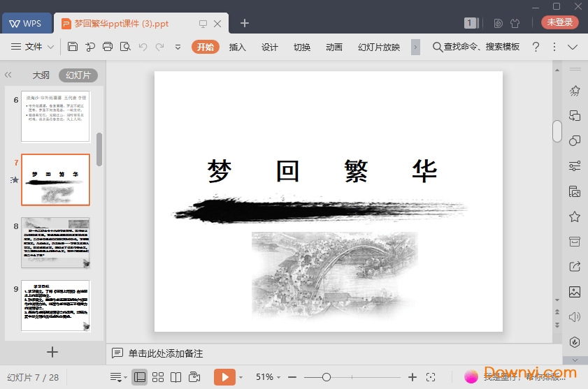Fit slide to window icon
Viewport: 588px width, 389px height.
tap(431, 377)
